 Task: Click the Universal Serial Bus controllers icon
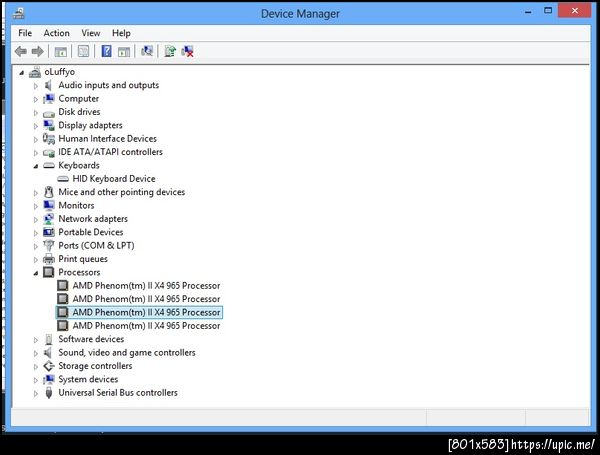(49, 392)
